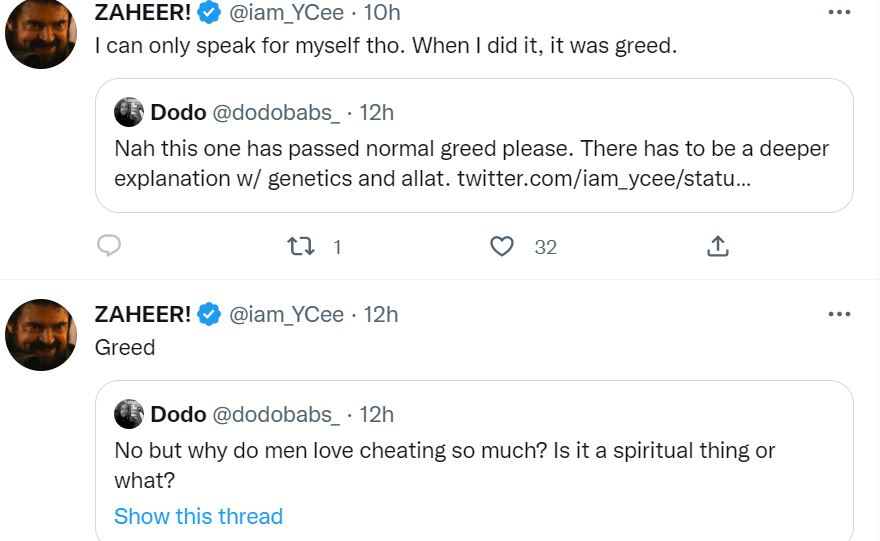Click the ZAHEER! name on second tweet
The width and height of the screenshot is (880, 541).
pyautogui.click(x=142, y=314)
